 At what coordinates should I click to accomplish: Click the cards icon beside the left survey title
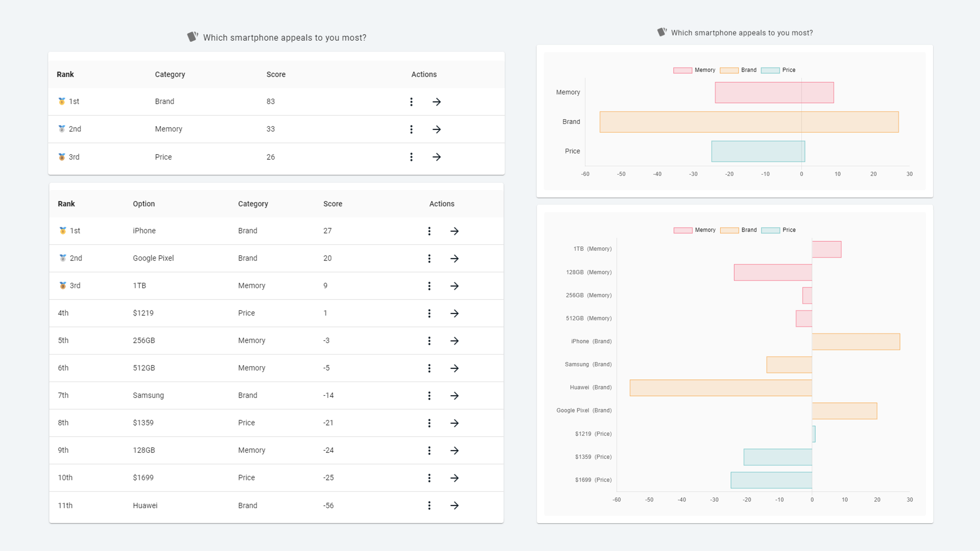click(192, 37)
